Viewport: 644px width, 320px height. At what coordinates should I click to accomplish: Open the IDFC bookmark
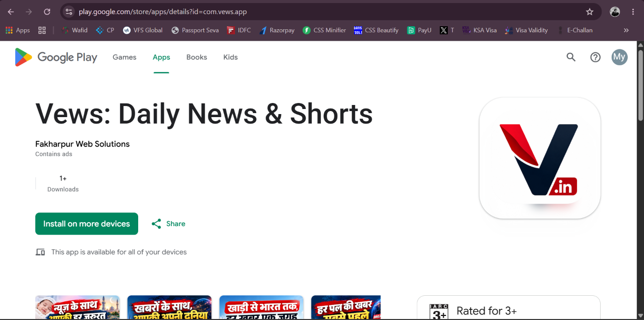pyautogui.click(x=239, y=30)
